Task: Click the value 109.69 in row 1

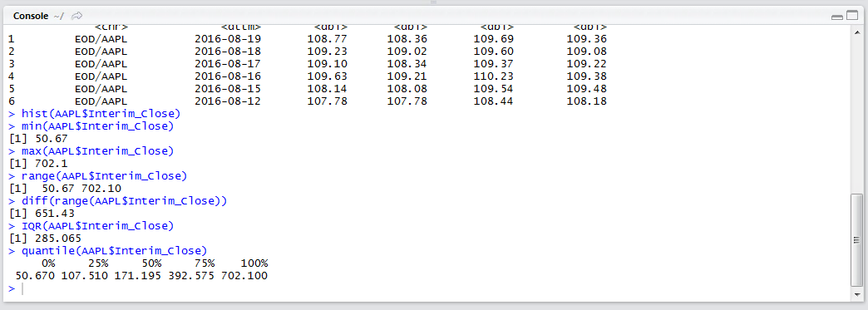Action: (x=494, y=39)
